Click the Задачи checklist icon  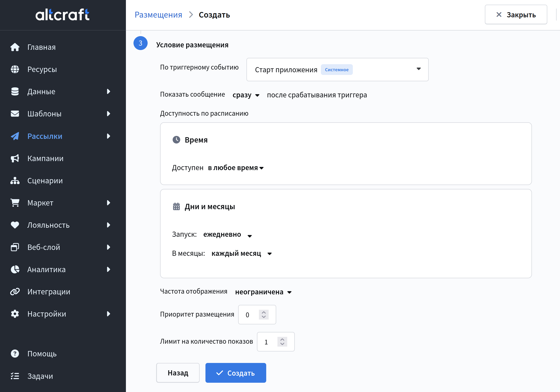(x=15, y=376)
